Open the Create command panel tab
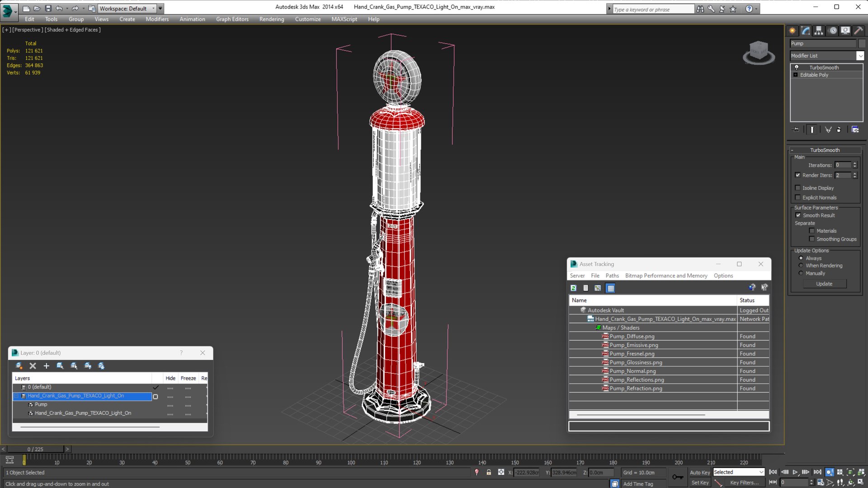The image size is (868, 488). (x=792, y=31)
